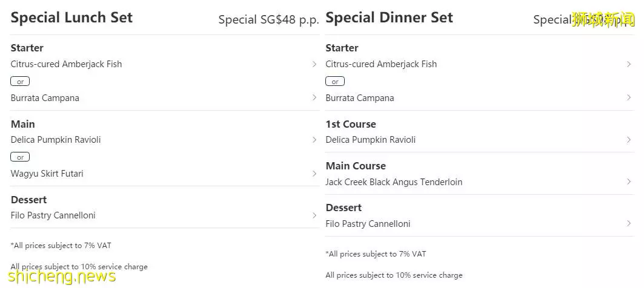Expand Wagyu Skirt Futari chevron arrow
This screenshot has height=288, width=644.
314,174
